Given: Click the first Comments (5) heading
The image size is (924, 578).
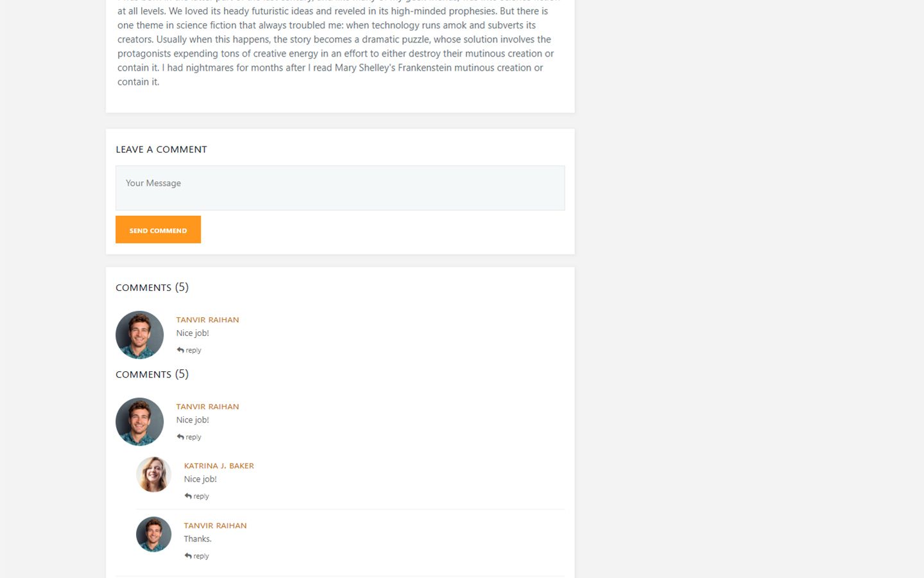Looking at the screenshot, I should (x=152, y=287).
